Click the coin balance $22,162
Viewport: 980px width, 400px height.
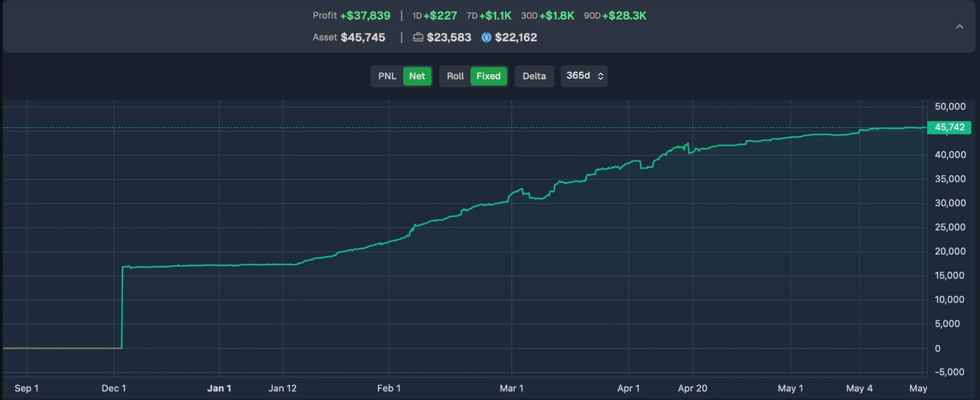pyautogui.click(x=516, y=37)
